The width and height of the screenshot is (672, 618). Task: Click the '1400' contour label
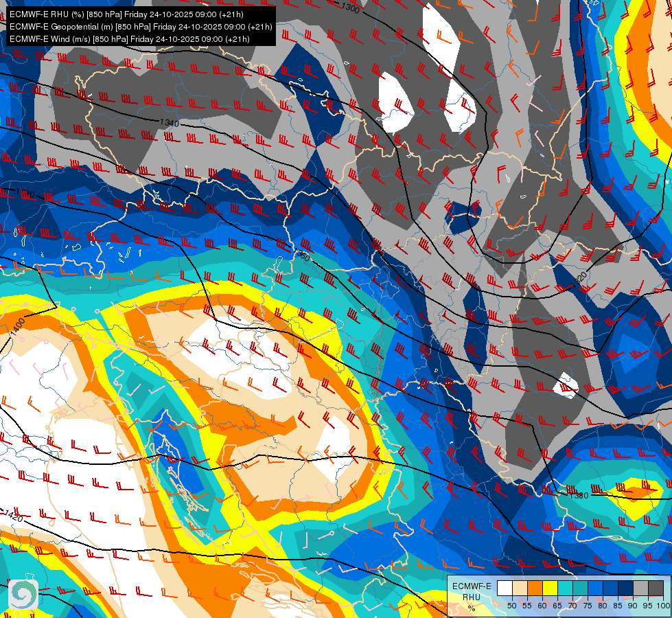(x=18, y=328)
